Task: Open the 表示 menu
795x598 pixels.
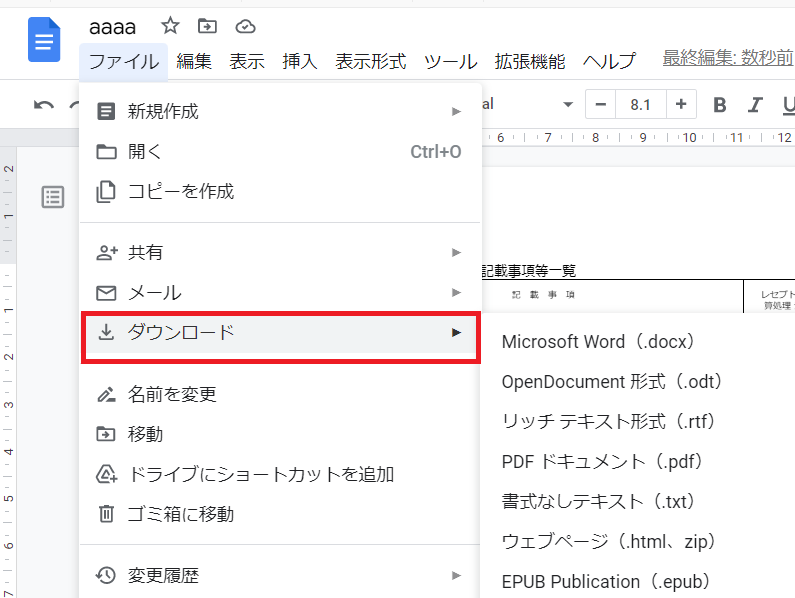Action: pos(247,62)
